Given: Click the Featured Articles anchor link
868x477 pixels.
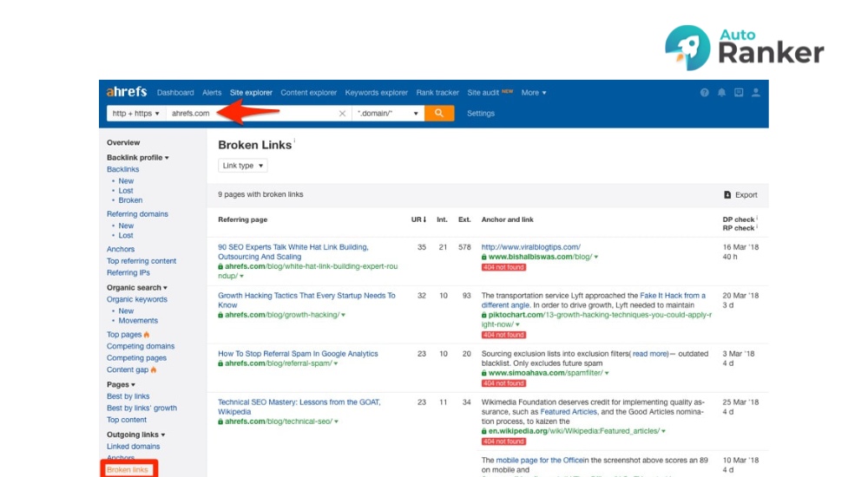Looking at the screenshot, I should [x=569, y=412].
